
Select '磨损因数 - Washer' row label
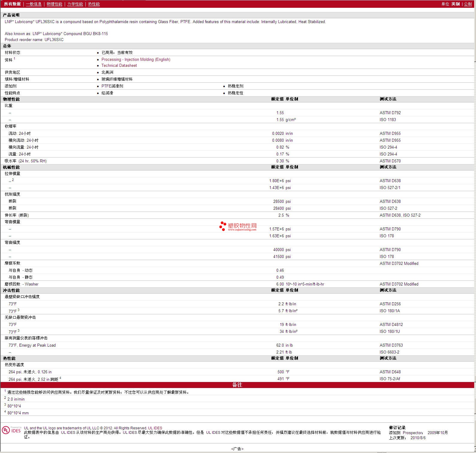click(22, 284)
